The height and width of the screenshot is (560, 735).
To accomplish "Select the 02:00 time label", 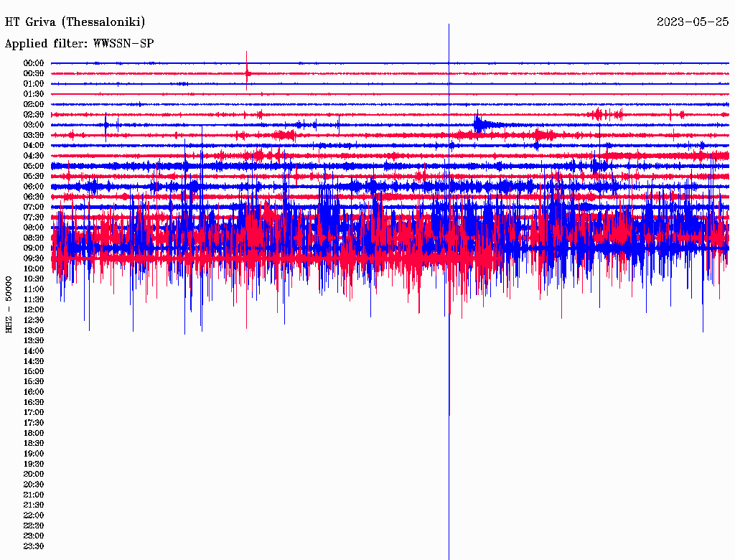I will point(34,104).
